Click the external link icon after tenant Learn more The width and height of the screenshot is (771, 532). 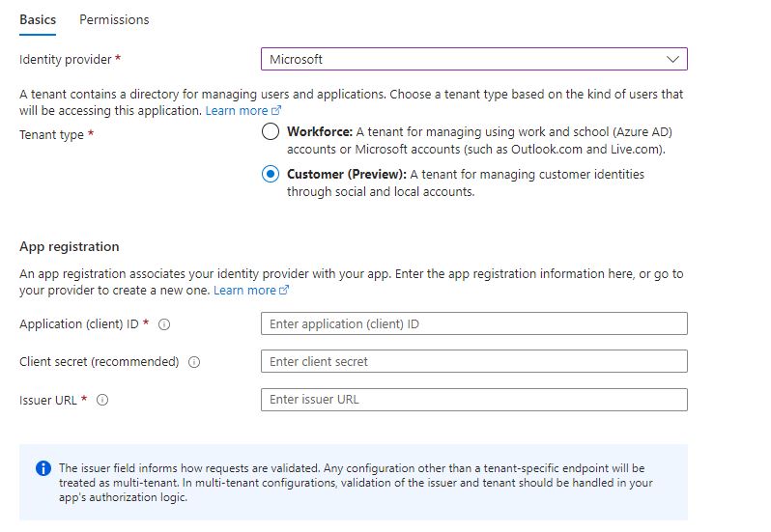(276, 110)
